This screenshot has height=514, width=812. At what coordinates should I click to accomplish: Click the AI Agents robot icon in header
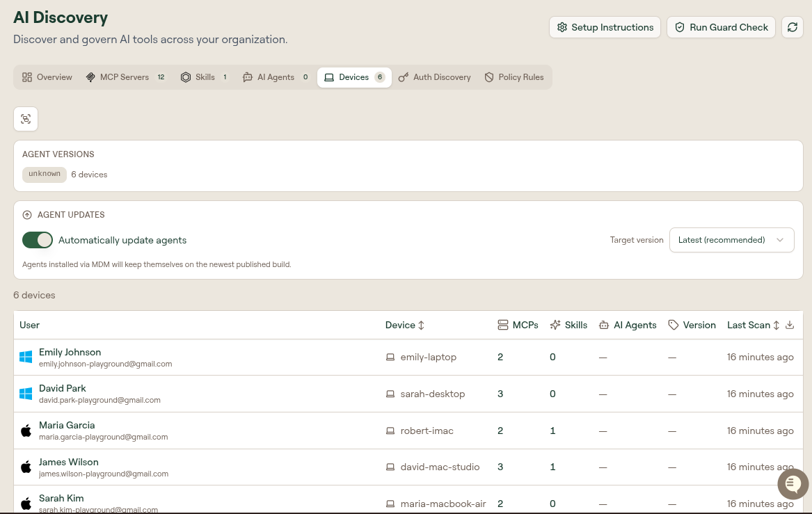point(604,325)
